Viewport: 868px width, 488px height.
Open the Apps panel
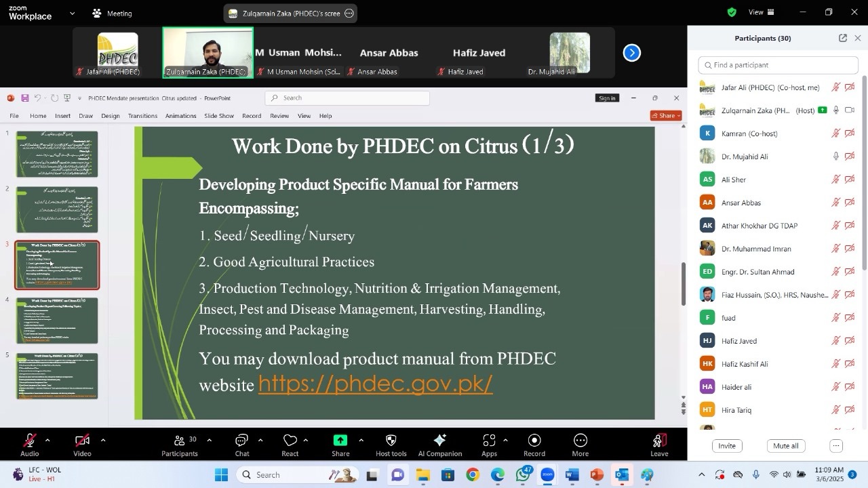489,441
